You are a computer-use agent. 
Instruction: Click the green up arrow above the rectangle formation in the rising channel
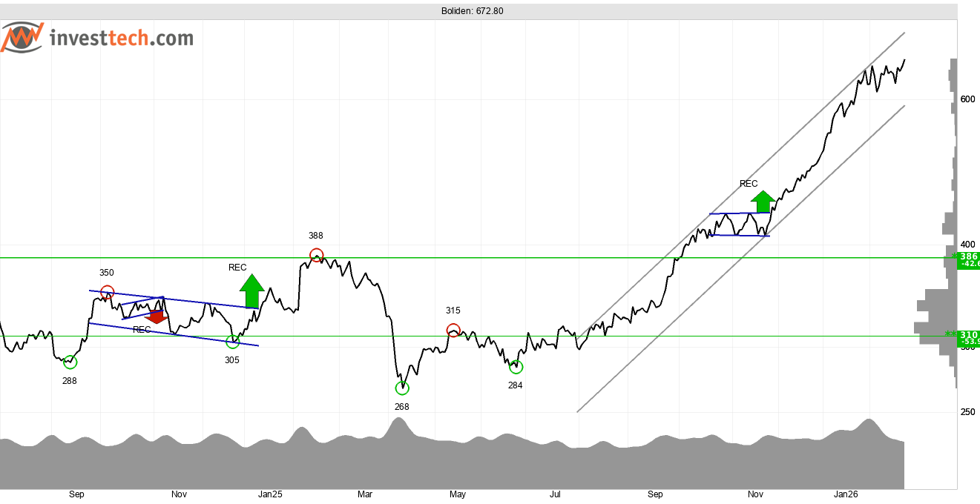(762, 201)
